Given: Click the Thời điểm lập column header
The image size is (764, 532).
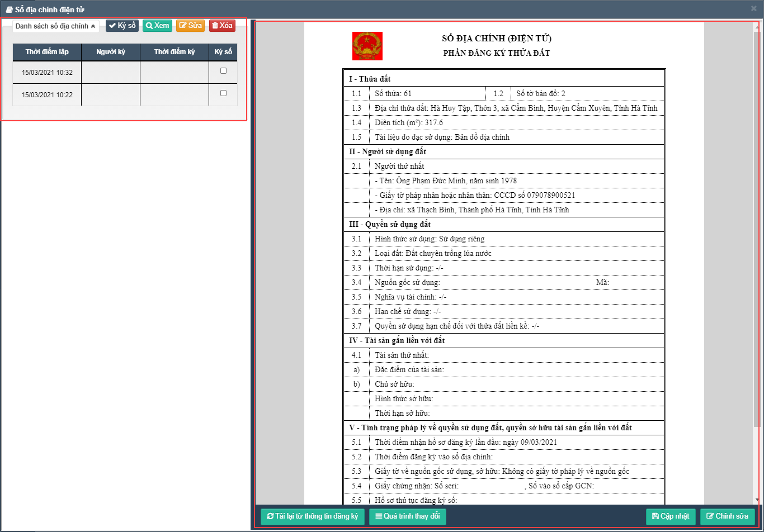Looking at the screenshot, I should coord(47,52).
